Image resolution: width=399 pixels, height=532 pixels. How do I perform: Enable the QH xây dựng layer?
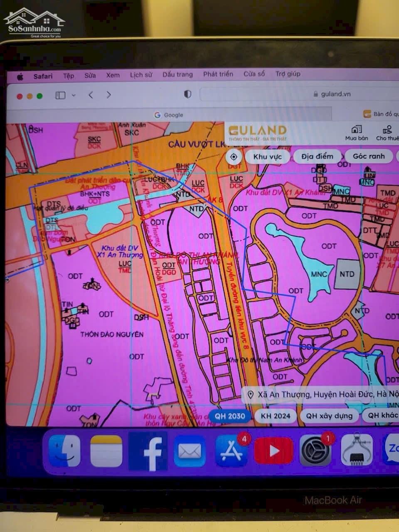(x=329, y=416)
